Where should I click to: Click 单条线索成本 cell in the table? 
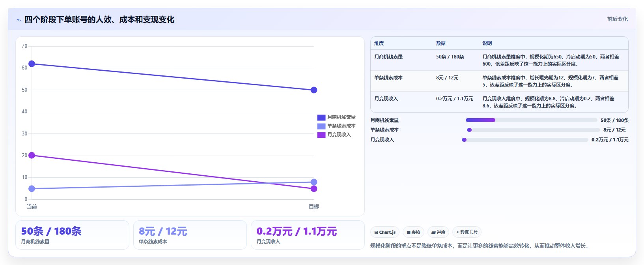(x=388, y=78)
